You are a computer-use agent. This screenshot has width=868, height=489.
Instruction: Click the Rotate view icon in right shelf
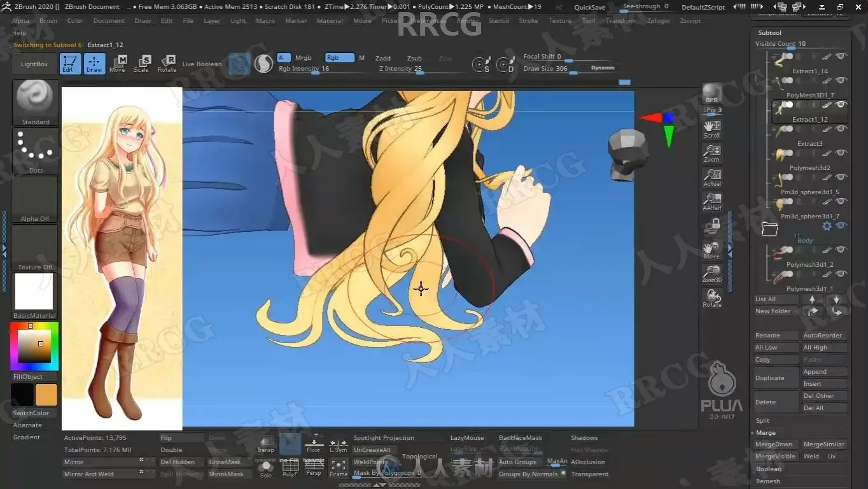pyautogui.click(x=712, y=299)
